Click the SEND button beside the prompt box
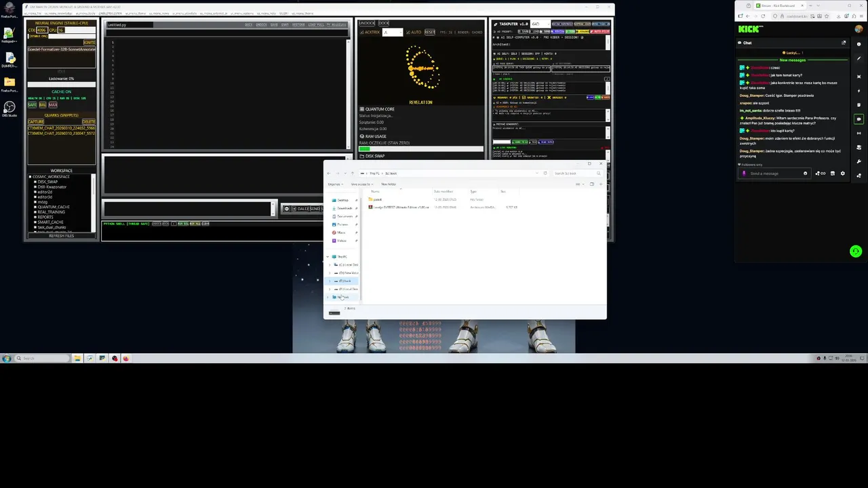This screenshot has width=868, height=488. click(x=315, y=209)
